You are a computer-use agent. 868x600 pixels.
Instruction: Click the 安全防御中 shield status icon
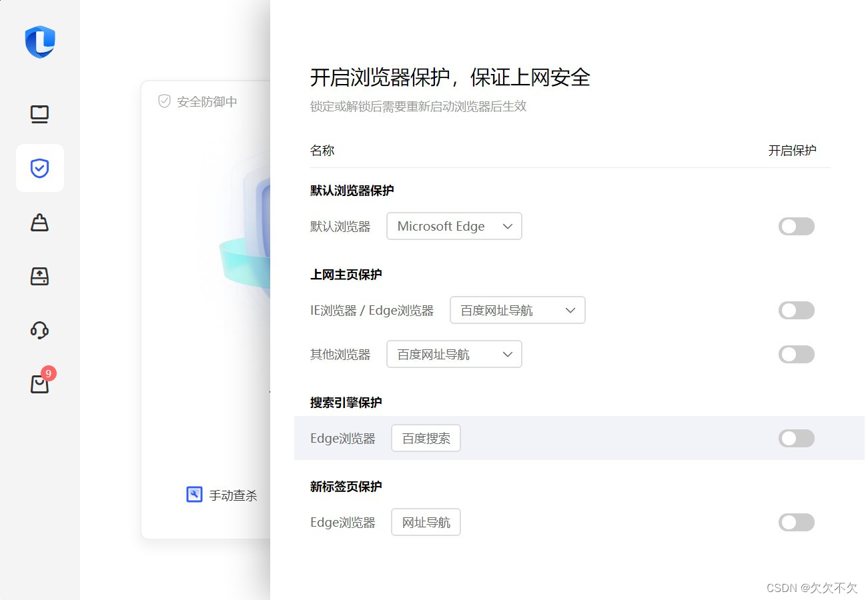164,101
